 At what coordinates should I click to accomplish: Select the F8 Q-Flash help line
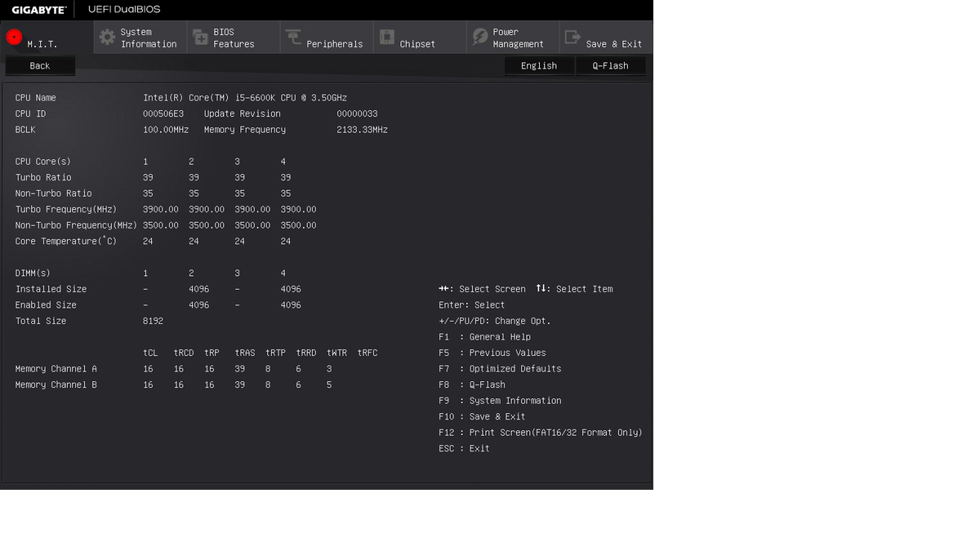(472, 384)
